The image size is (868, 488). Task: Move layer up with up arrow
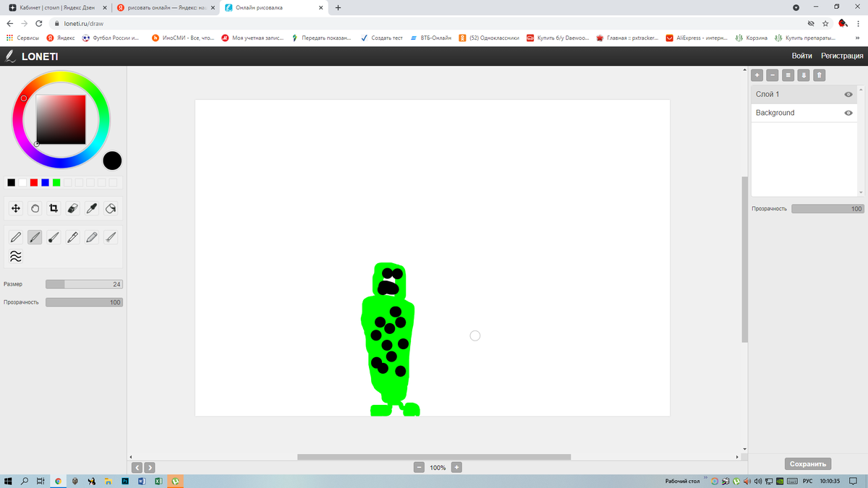pos(820,75)
